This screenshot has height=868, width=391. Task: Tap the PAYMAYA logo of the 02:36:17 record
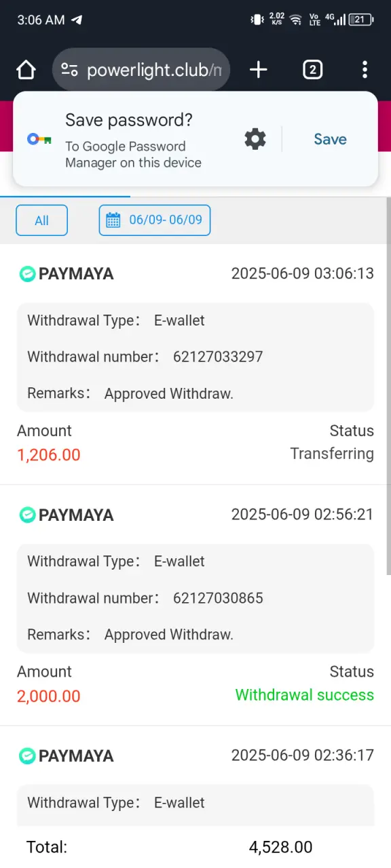point(27,755)
